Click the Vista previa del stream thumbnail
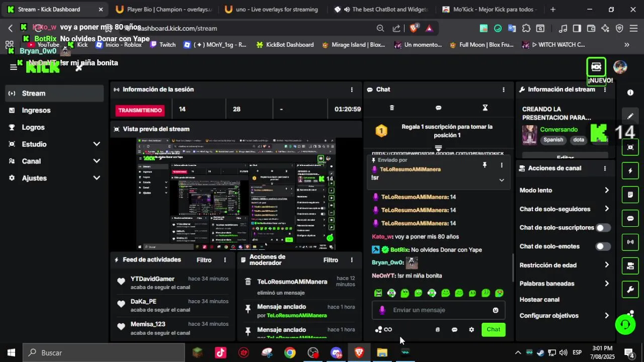Image resolution: width=644 pixels, height=362 pixels. click(235, 195)
